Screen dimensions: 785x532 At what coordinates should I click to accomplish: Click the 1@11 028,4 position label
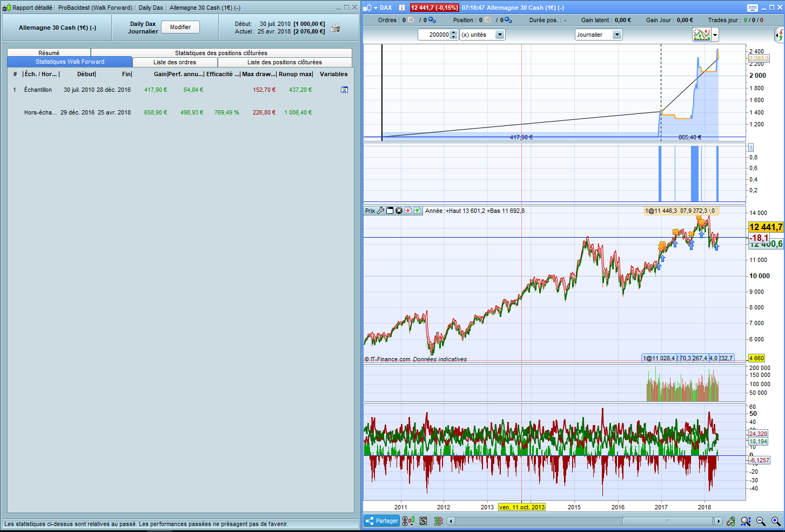point(659,358)
